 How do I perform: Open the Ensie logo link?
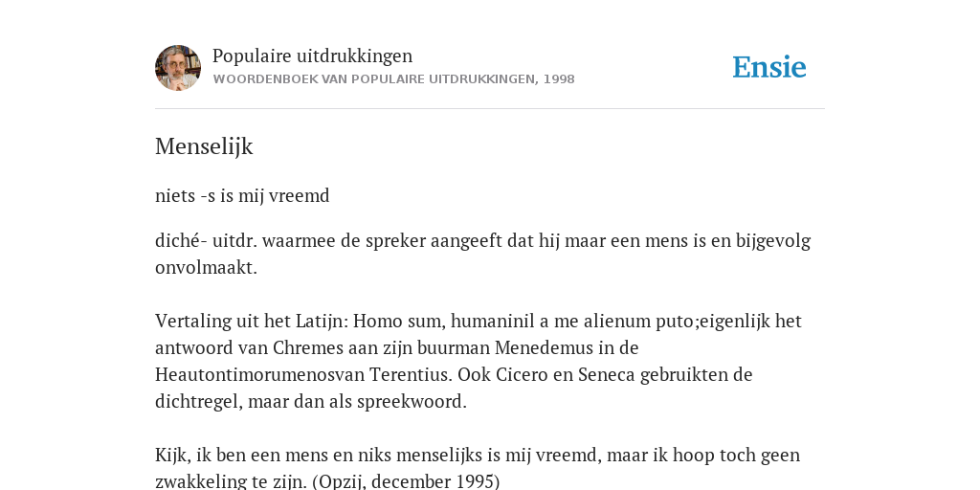point(769,68)
